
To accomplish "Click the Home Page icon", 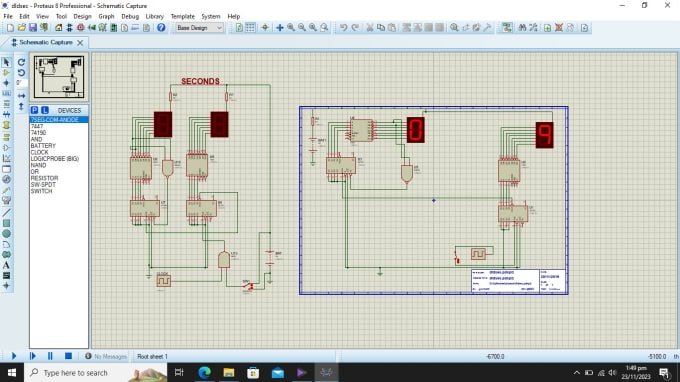I will point(59,28).
